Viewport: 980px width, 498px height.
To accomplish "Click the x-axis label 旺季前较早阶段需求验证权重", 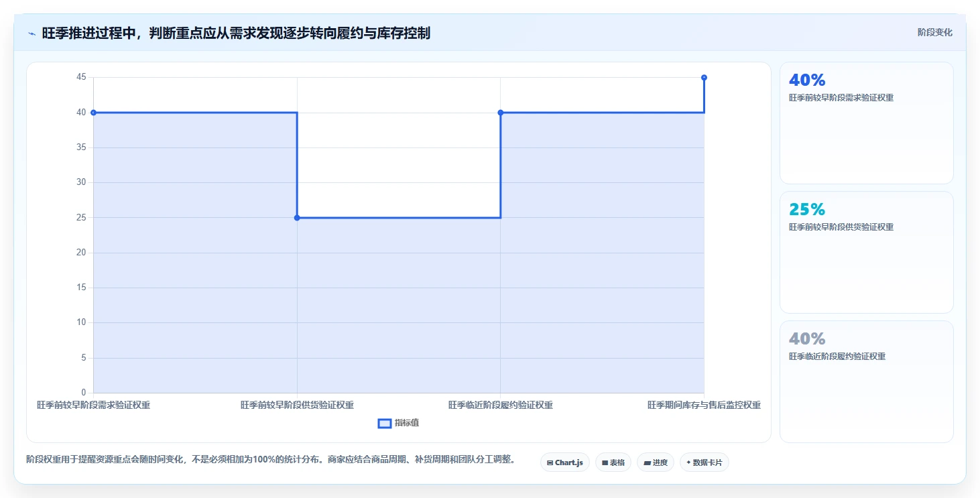I will coord(93,406).
